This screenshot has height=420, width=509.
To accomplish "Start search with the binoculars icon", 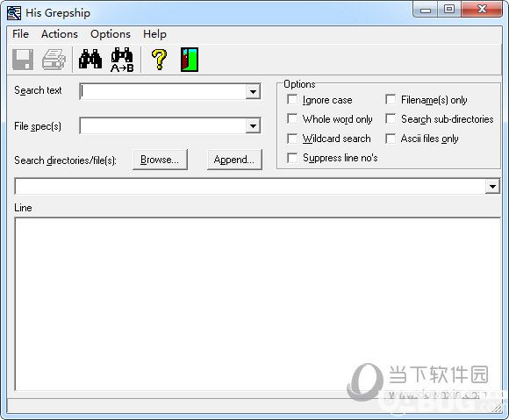I will click(90, 59).
